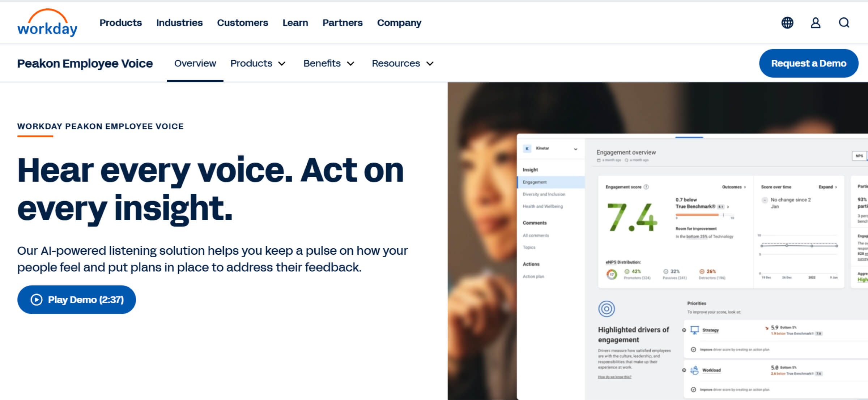Screen dimensions: 868x400
Task: Click the help question-mark beside Engagement score
Action: 646,187
